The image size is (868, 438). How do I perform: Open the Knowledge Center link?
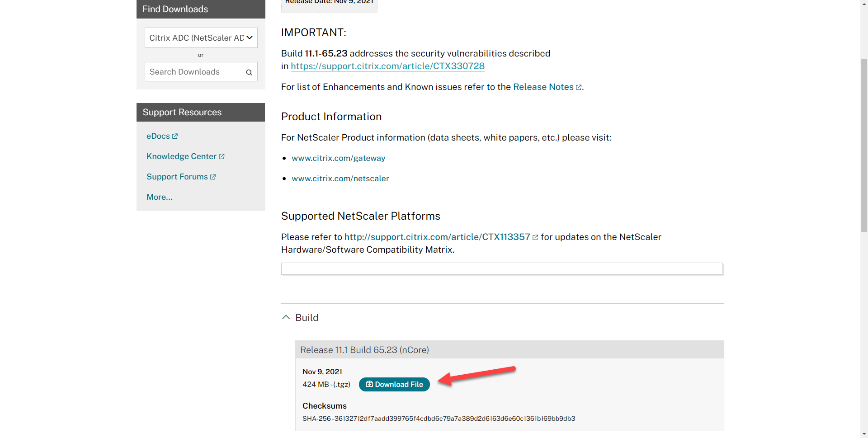coord(181,156)
